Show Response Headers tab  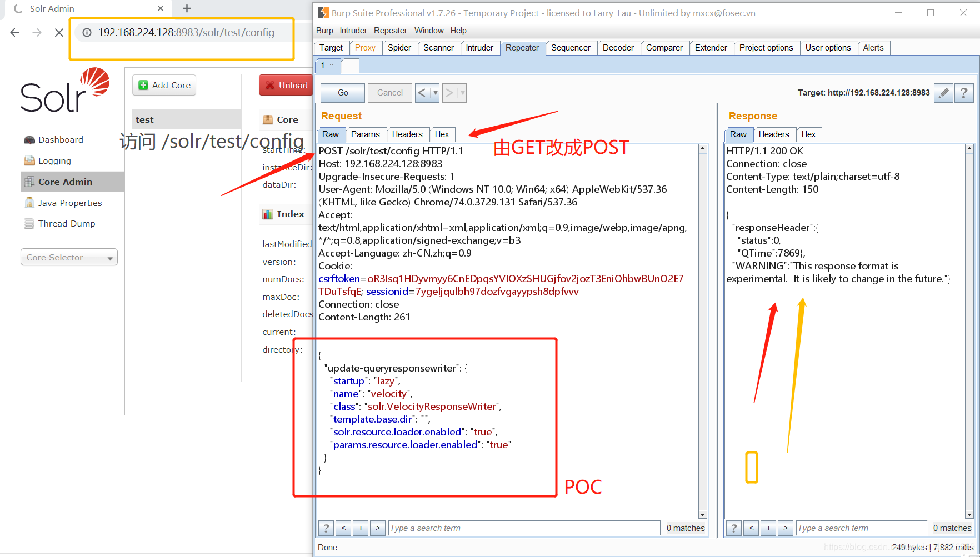pos(774,134)
